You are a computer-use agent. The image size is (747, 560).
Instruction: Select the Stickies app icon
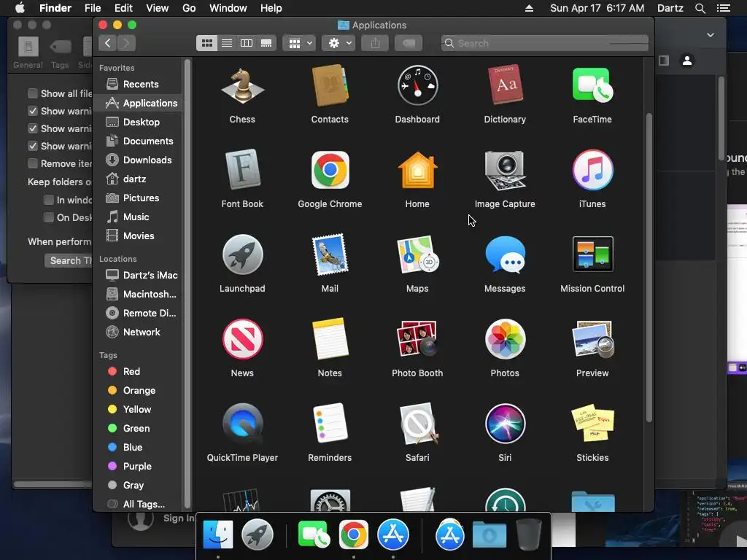click(592, 424)
